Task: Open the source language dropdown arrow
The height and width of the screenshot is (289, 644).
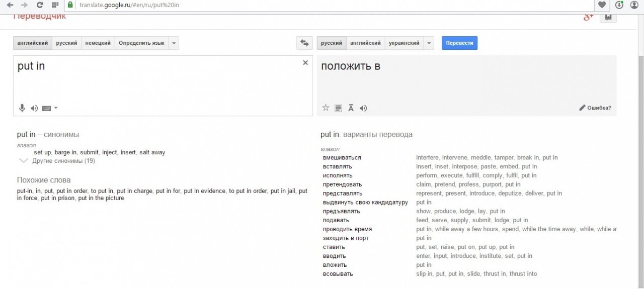Action: (x=174, y=43)
